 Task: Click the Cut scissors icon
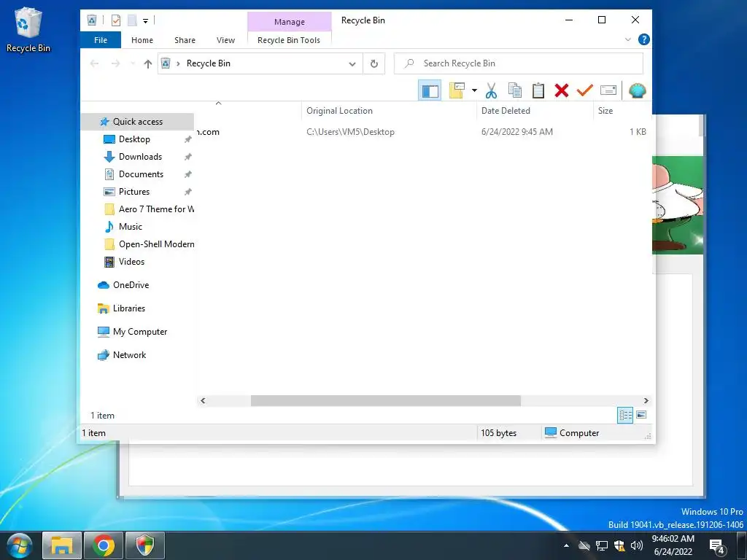491,90
